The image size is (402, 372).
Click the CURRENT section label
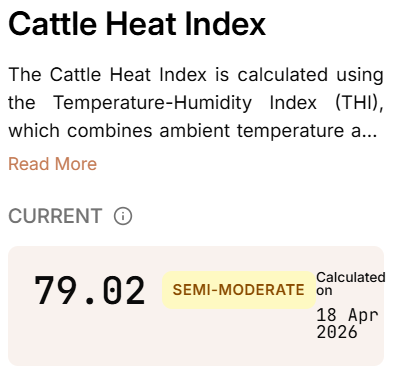55,216
